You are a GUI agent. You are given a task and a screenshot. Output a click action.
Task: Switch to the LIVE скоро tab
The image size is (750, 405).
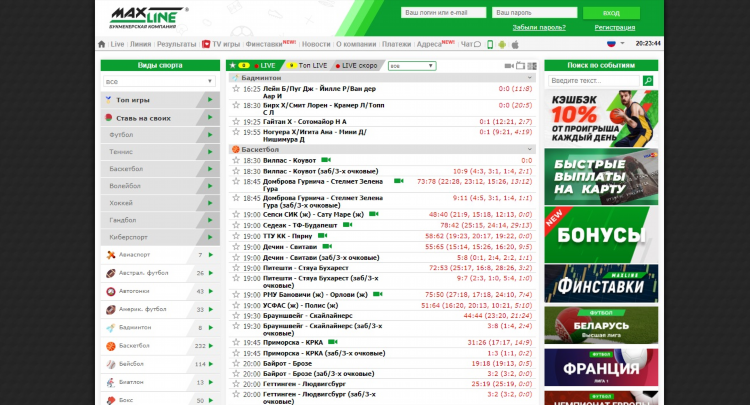tap(356, 66)
